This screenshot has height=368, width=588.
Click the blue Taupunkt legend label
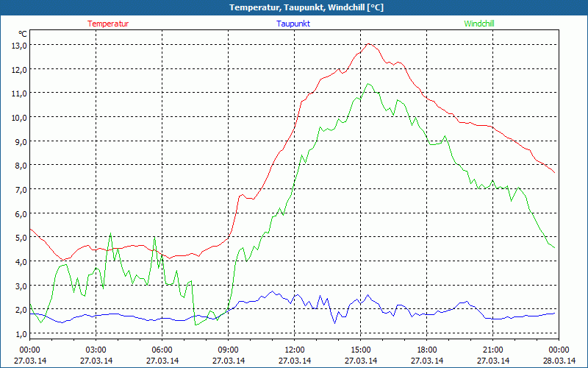pyautogui.click(x=293, y=24)
